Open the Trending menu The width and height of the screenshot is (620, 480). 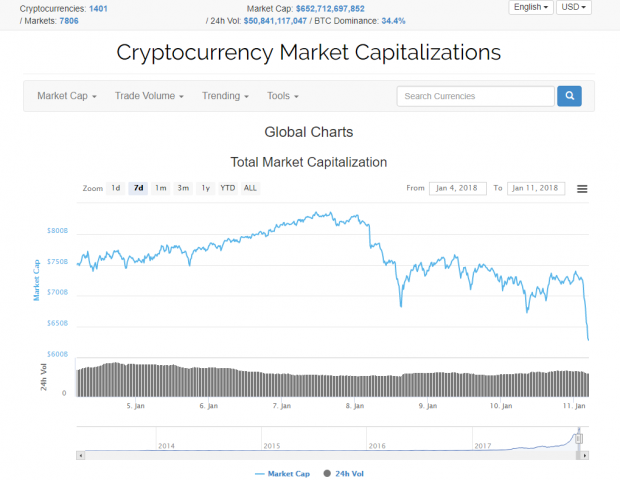[225, 96]
